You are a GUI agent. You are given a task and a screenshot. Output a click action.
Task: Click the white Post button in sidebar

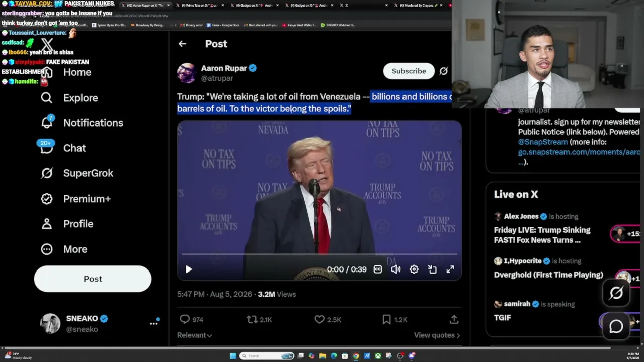[93, 279]
